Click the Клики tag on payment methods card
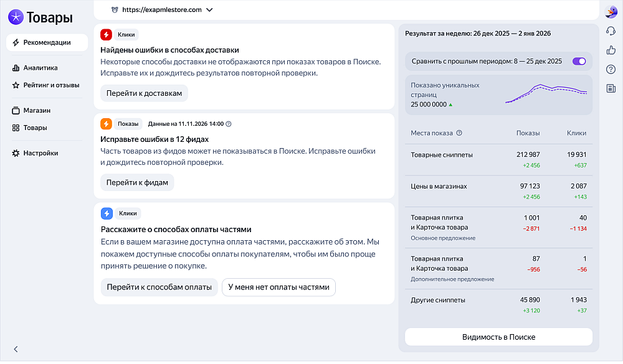Image resolution: width=623 pixels, height=364 pixels. pyautogui.click(x=128, y=213)
